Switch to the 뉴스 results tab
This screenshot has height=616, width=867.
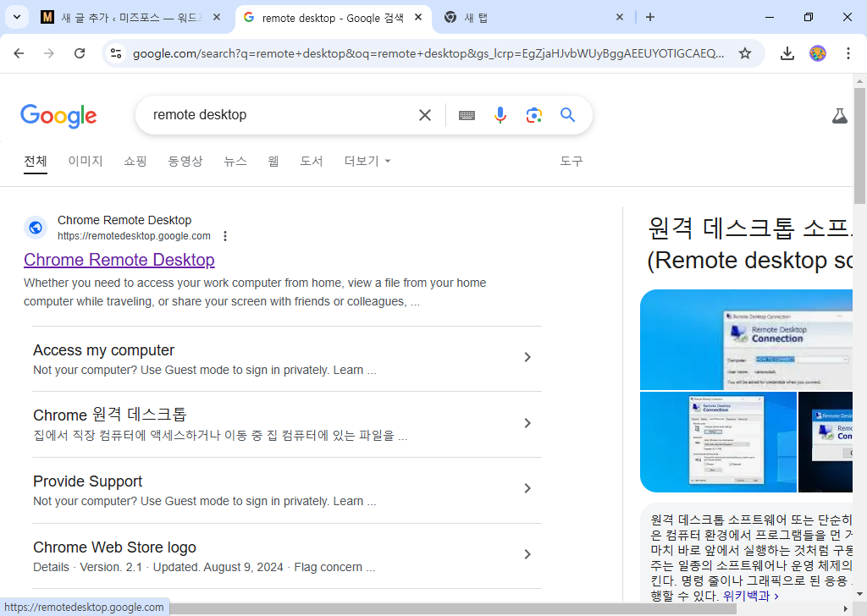[x=235, y=161]
